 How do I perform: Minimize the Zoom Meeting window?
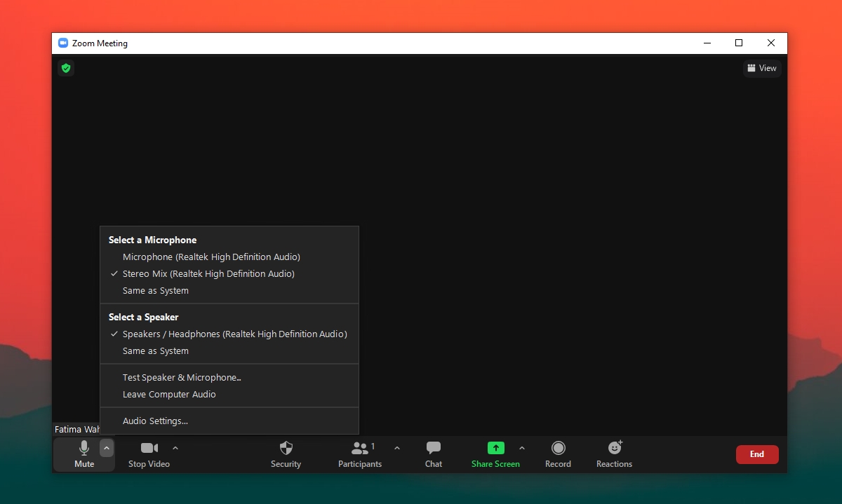click(707, 43)
